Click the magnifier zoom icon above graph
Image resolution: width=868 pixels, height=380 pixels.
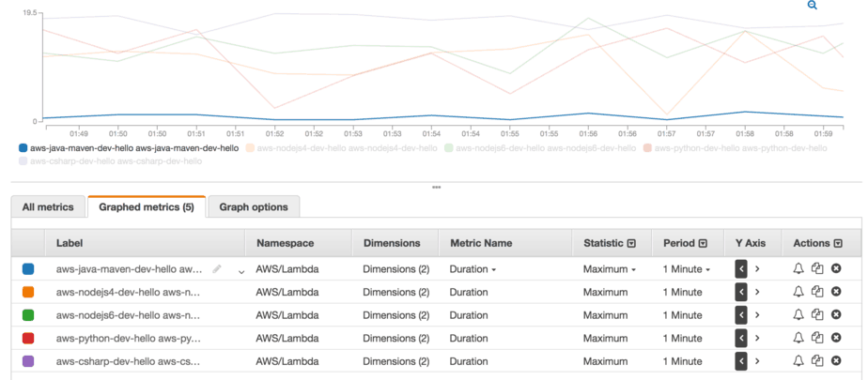[x=813, y=6]
